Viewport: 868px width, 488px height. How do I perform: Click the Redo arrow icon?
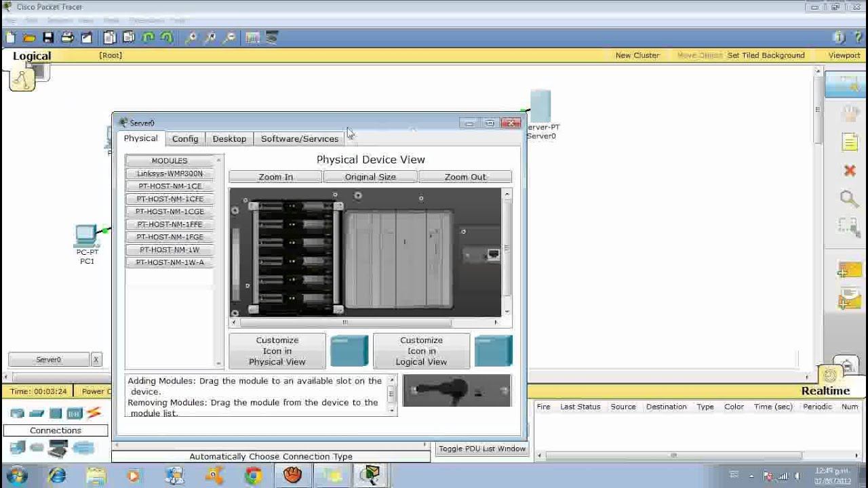tap(166, 38)
